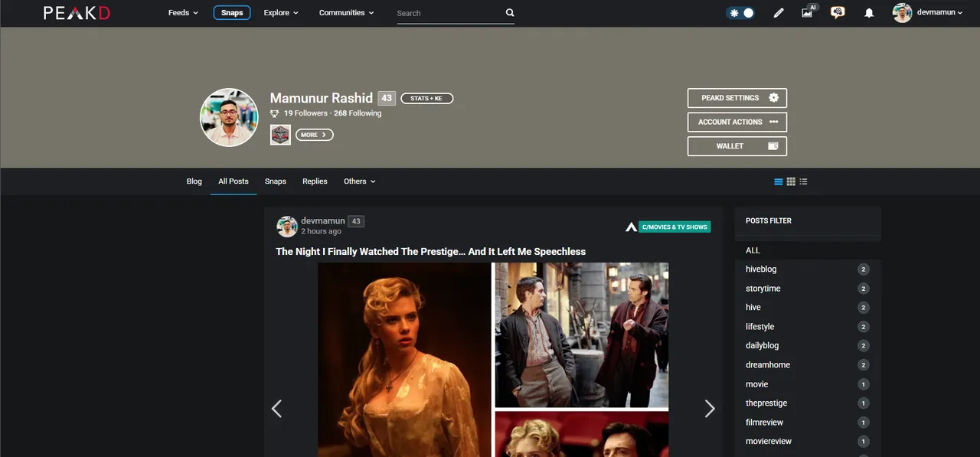Select ALL in posts filter
980x457 pixels.
click(753, 250)
